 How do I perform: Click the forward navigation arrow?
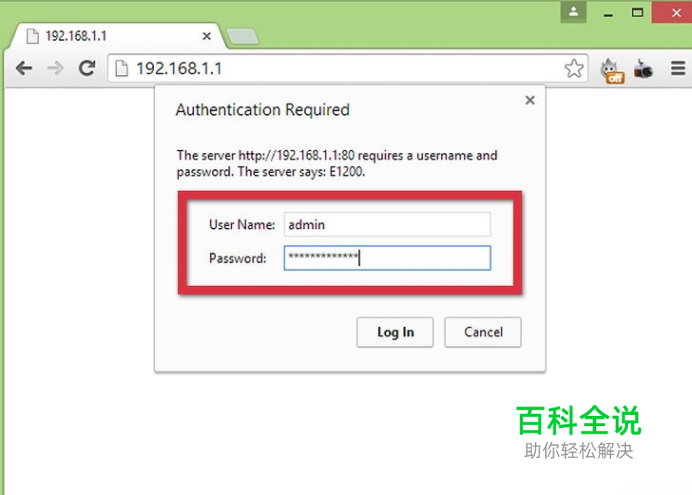(x=56, y=68)
